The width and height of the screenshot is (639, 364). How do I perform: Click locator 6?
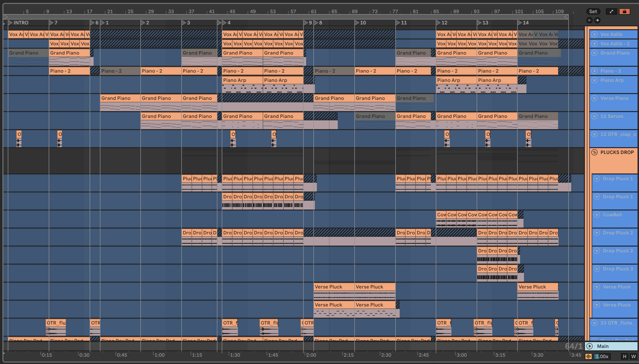(x=94, y=22)
